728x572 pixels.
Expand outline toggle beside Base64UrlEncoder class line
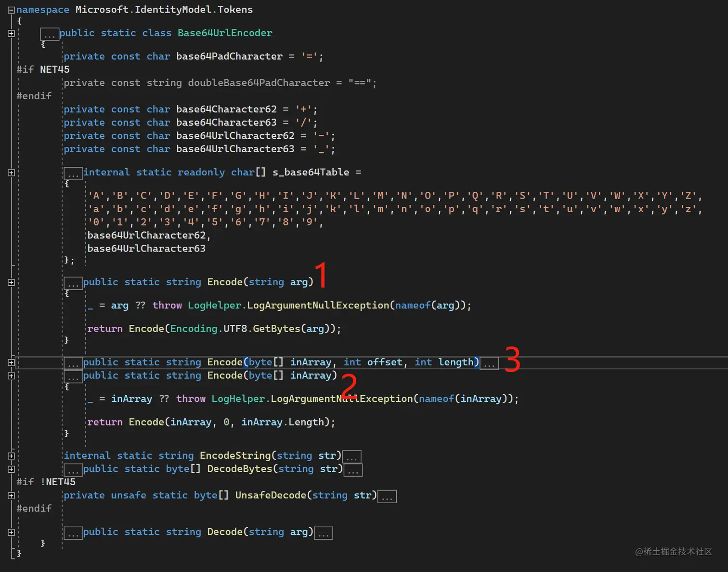coord(11,33)
